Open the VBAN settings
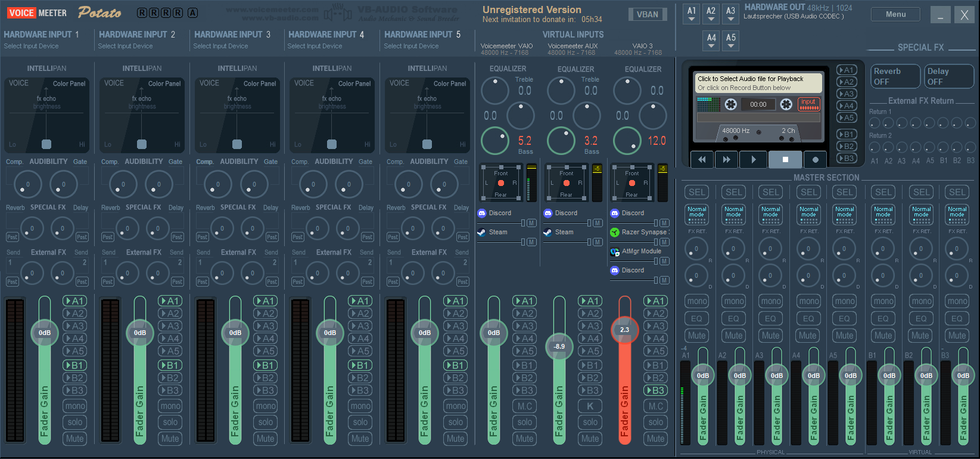Screen dimensions: 980x459 click(647, 14)
